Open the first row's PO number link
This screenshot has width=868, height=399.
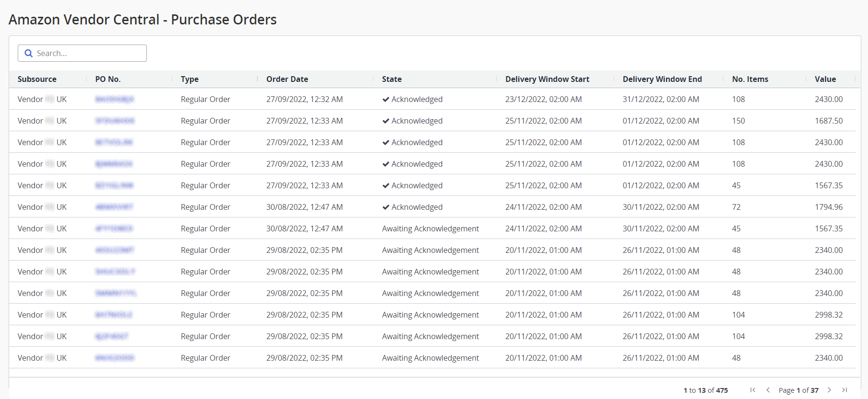click(x=114, y=99)
